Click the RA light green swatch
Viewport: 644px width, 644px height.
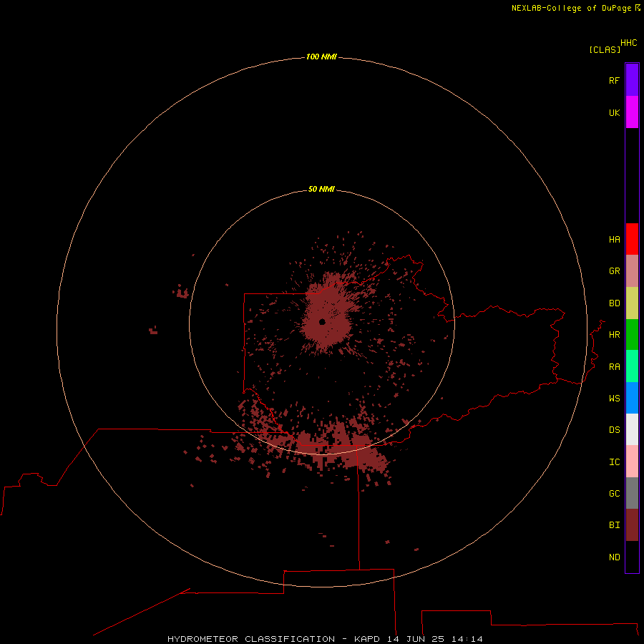click(x=632, y=366)
